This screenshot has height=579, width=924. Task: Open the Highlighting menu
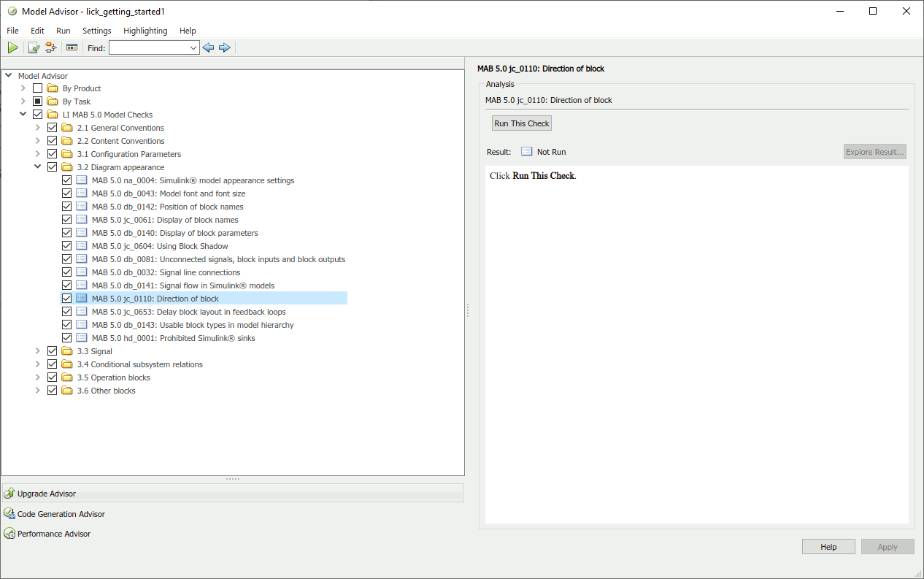click(145, 31)
